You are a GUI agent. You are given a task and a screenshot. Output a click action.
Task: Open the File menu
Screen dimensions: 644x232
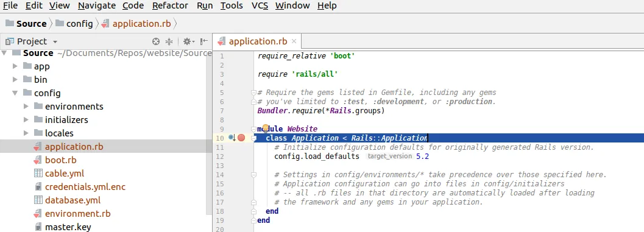(10, 5)
